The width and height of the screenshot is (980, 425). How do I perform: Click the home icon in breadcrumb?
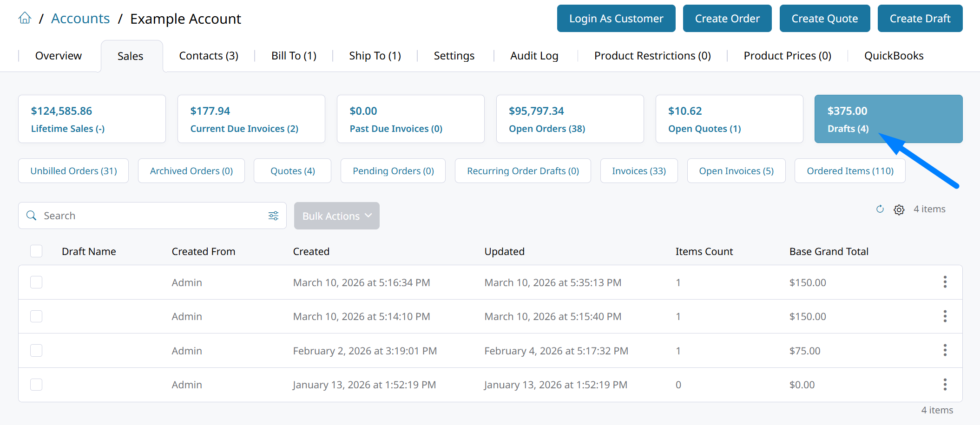25,18
